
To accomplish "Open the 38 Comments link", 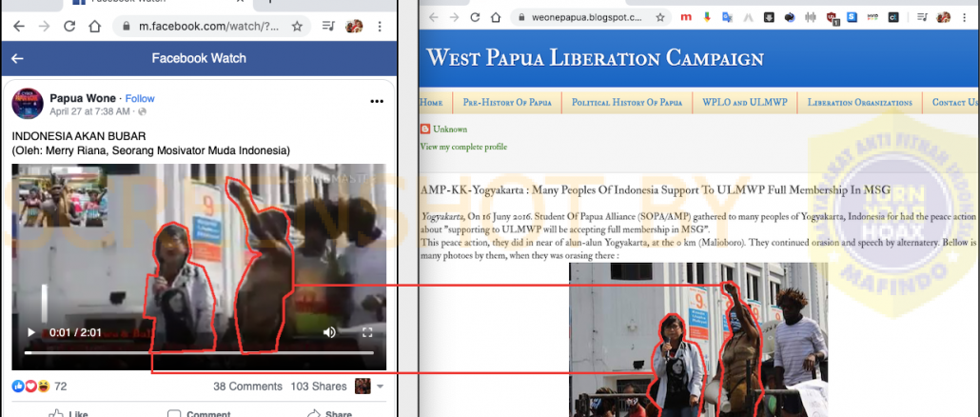I will point(247,387).
